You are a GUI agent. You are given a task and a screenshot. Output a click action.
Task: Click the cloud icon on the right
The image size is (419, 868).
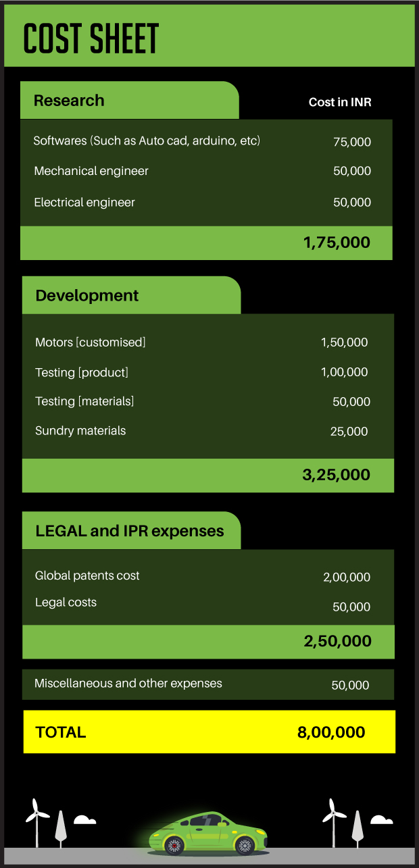tap(381, 820)
